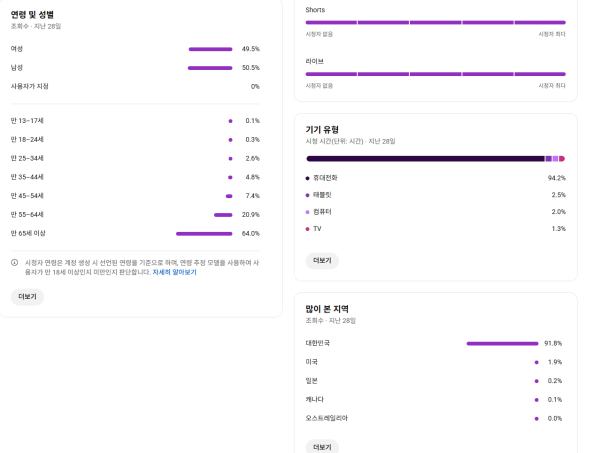Screen dimensions: 600x453
Task: Click the 0.0% value for 오스트레일리아
Action: 555,418
